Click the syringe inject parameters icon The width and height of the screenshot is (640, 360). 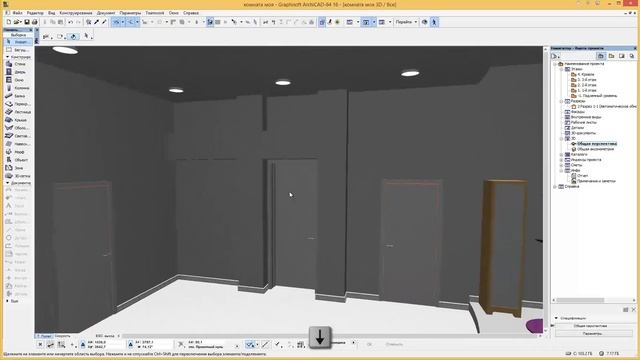(x=104, y=22)
